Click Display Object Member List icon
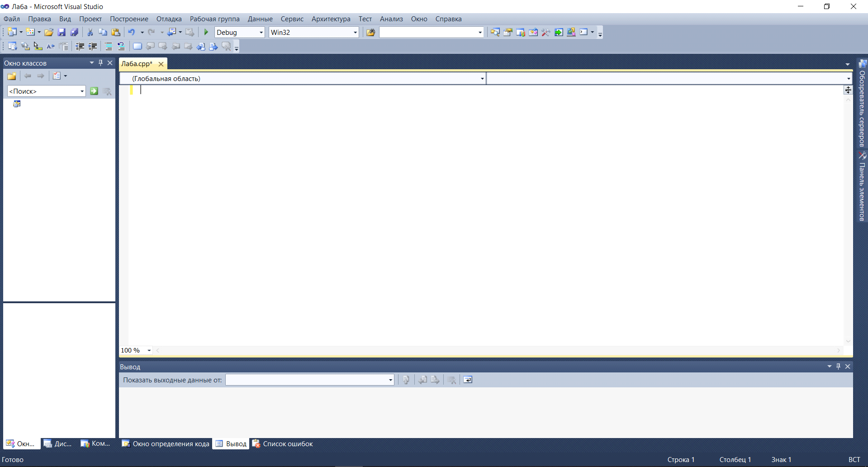The image size is (868, 467). coord(12,46)
